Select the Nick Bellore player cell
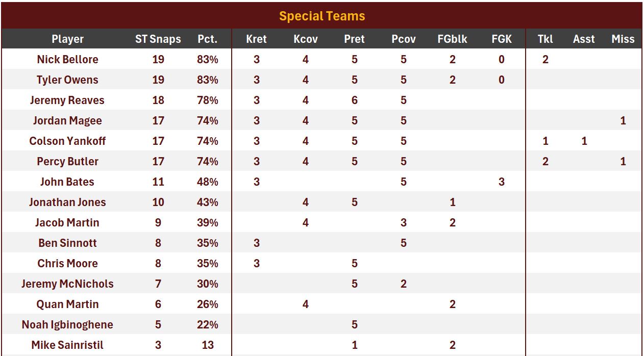The image size is (644, 356). click(67, 59)
